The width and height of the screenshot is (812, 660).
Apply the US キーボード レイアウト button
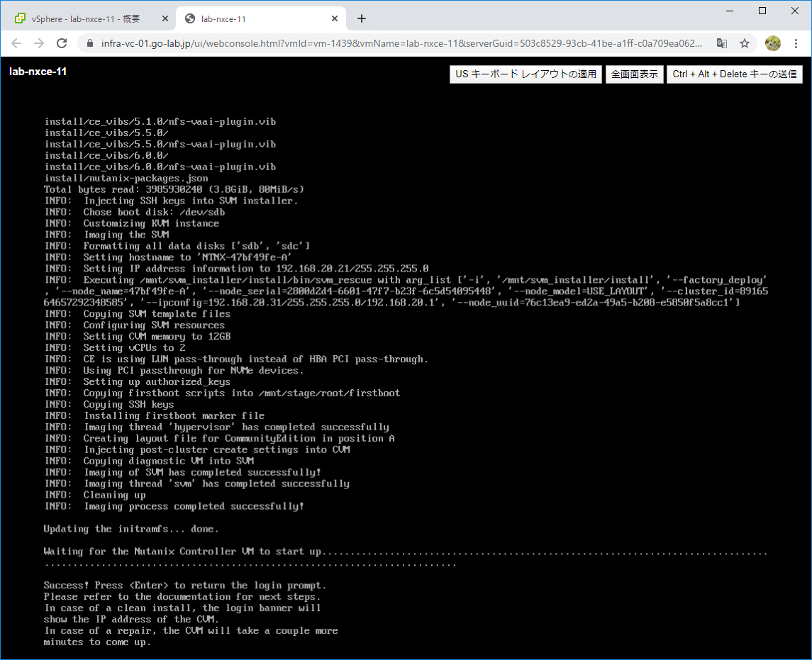525,74
